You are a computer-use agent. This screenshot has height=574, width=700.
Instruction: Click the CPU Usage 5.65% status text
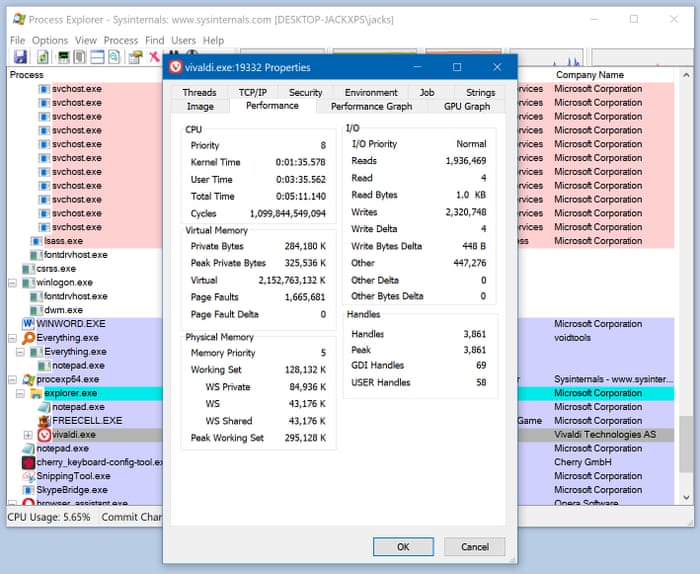49,517
